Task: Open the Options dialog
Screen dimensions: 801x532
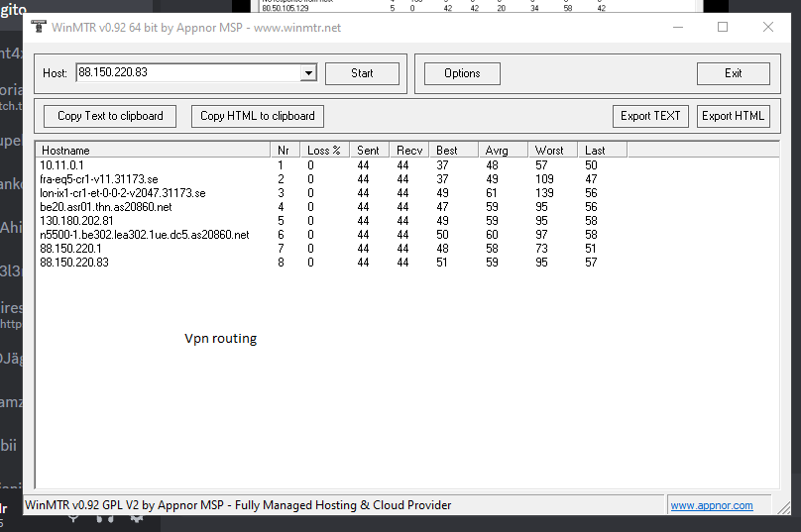Action: pos(462,73)
